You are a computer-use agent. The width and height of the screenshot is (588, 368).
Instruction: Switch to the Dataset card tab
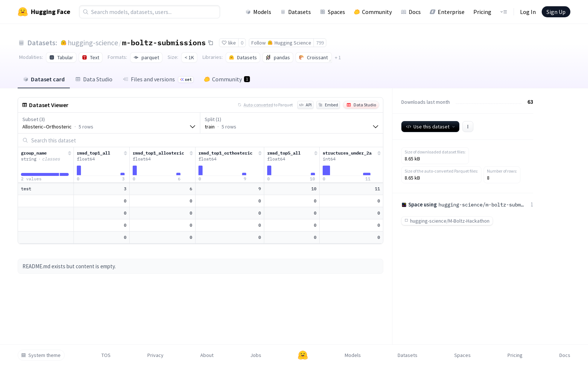click(44, 79)
